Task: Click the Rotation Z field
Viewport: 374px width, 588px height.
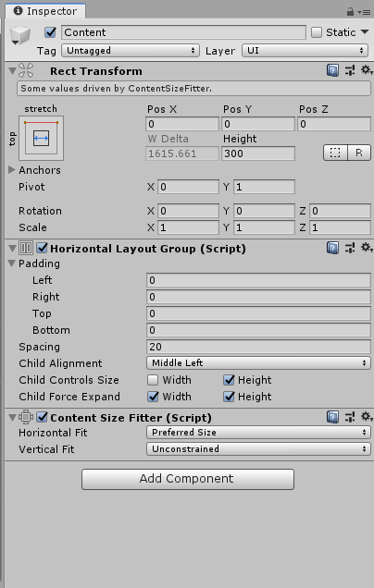Action: (x=340, y=211)
